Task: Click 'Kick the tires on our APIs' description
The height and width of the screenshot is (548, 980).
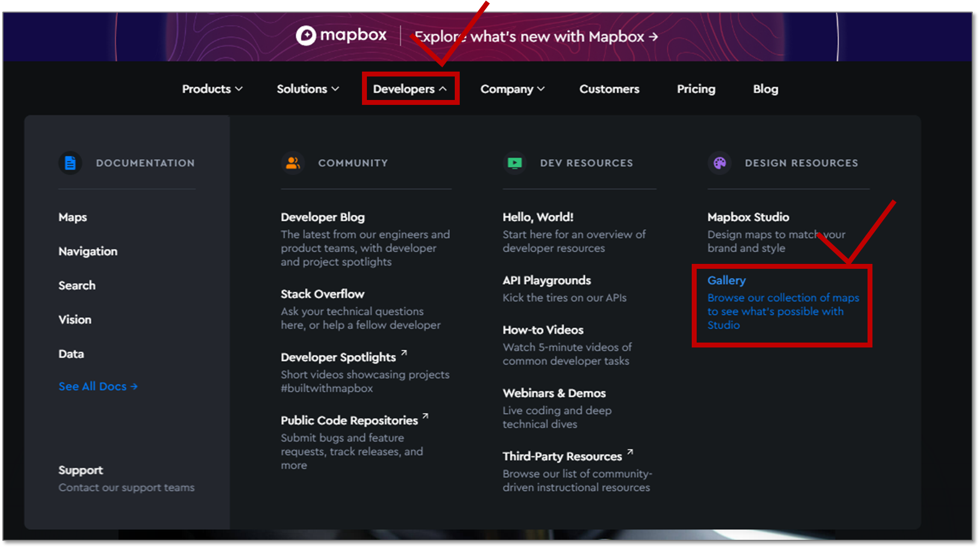Action: [x=565, y=298]
